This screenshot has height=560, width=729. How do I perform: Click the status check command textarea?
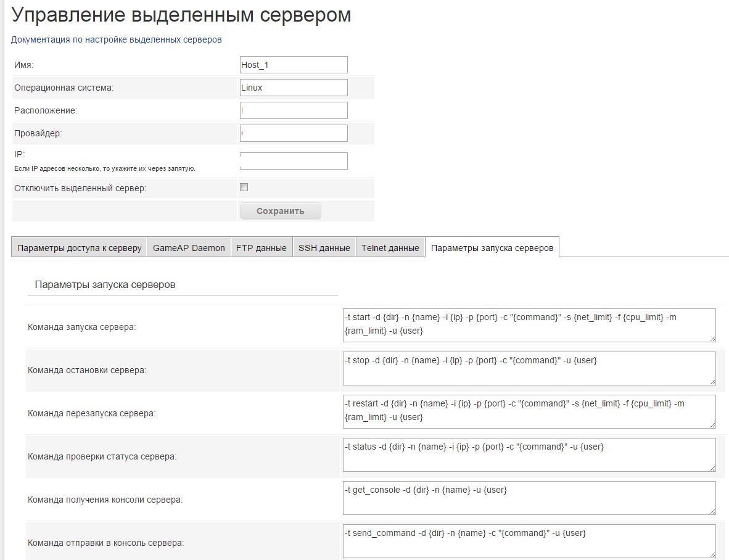(529, 455)
